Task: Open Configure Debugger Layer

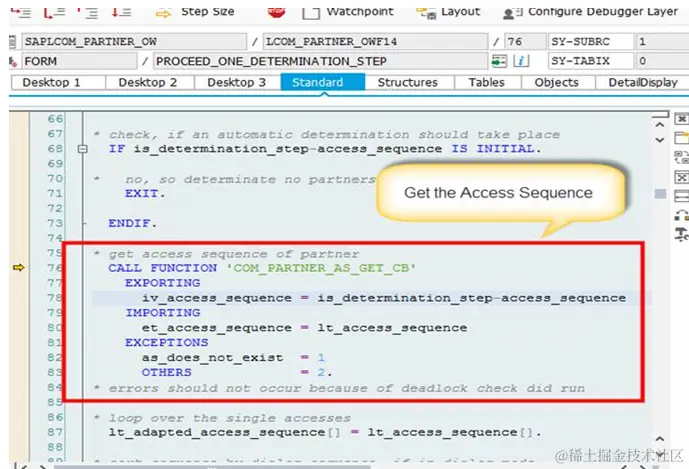Action: (590, 12)
